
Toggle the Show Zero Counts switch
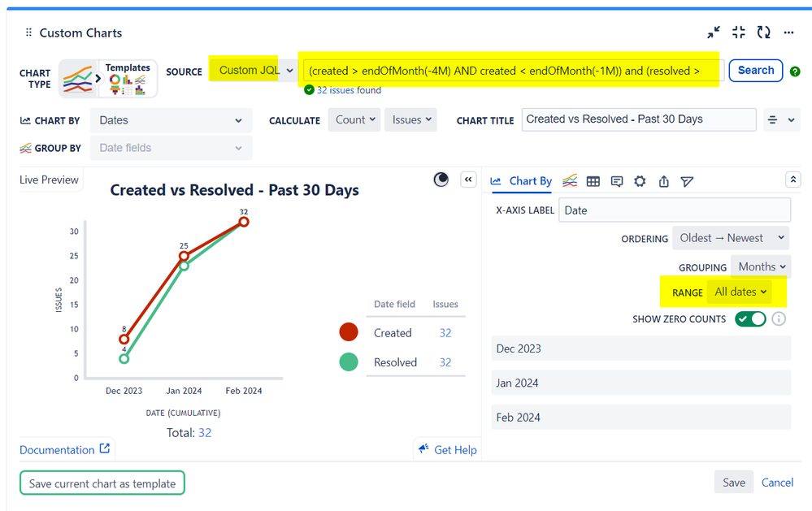click(x=750, y=319)
